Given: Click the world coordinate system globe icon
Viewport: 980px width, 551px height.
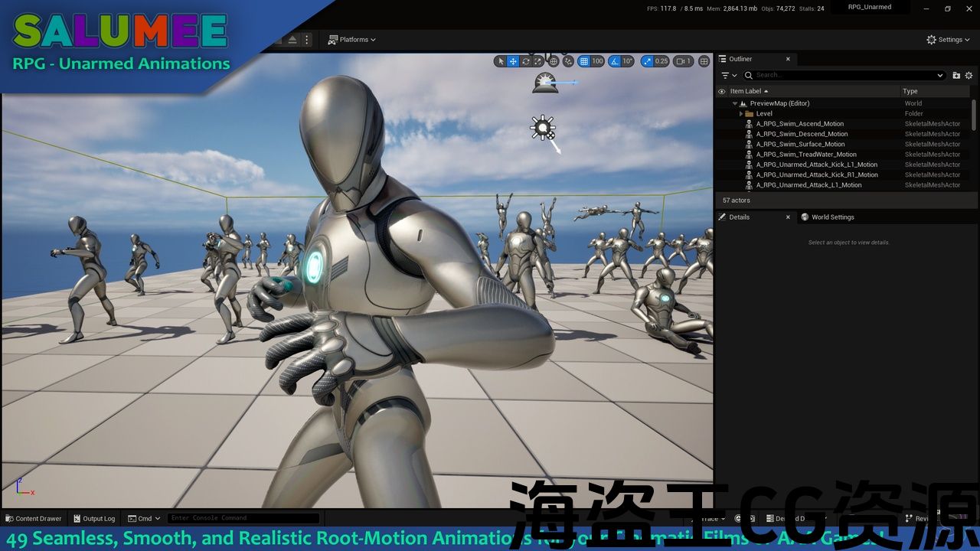Looking at the screenshot, I should 554,61.
